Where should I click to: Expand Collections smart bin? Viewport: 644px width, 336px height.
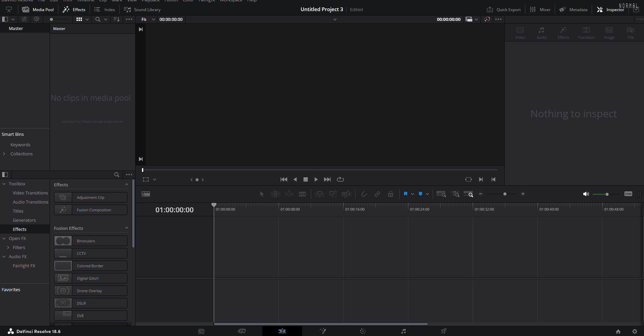[4, 154]
